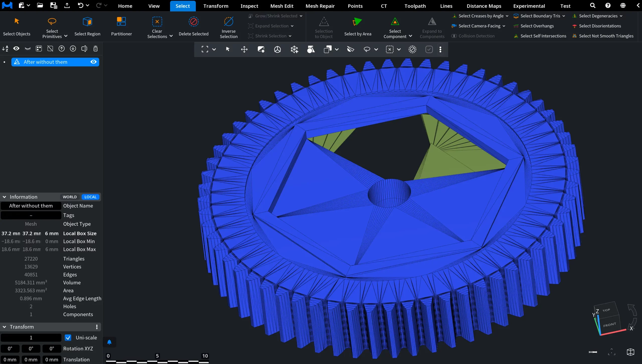Click Delete Selected in the ribbon
642x364 pixels.
[193, 27]
